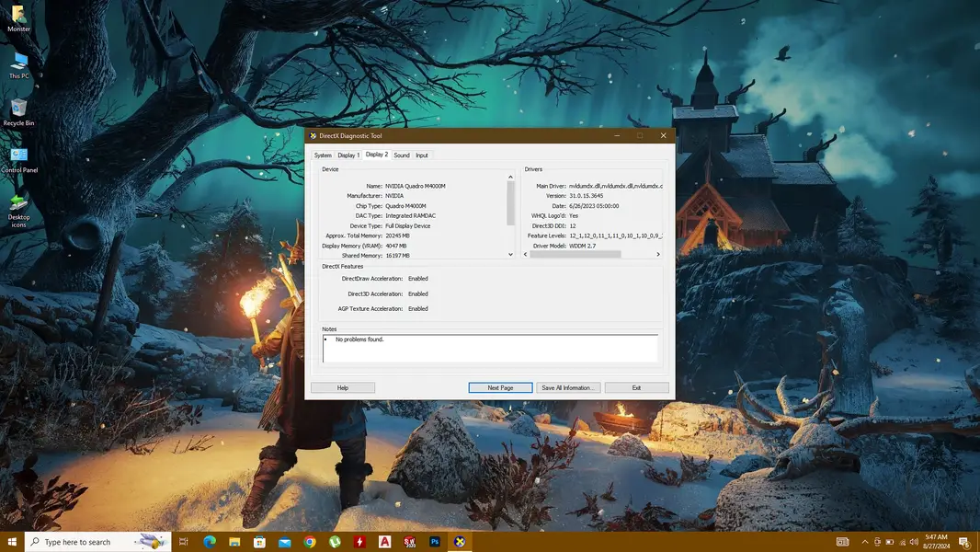The height and width of the screenshot is (552, 980).
Task: Open File Explorer from the taskbar
Action: (234, 541)
